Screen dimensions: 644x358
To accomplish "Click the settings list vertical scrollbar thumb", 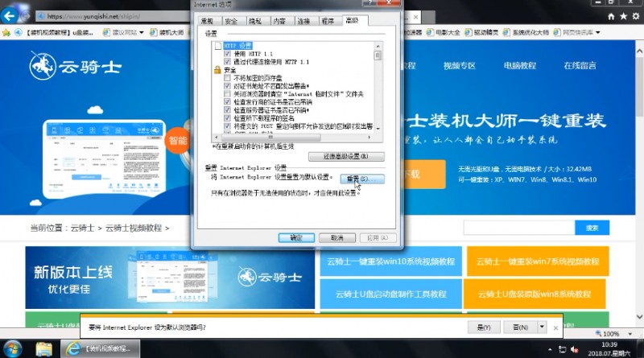I will click(x=378, y=55).
